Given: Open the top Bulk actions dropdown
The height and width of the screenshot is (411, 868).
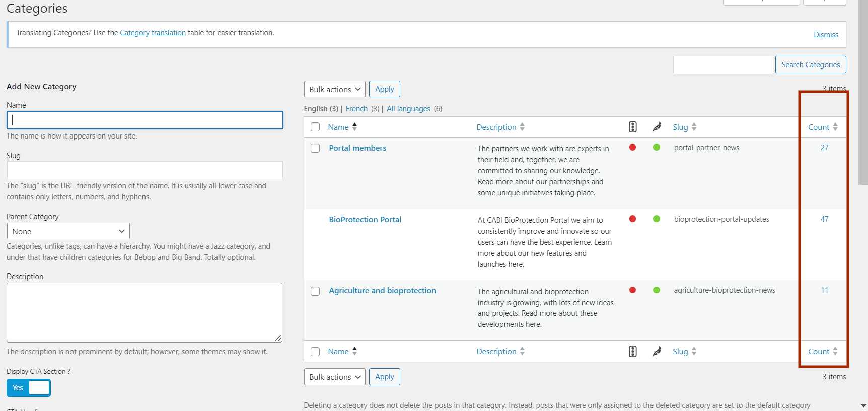Looking at the screenshot, I should coord(335,89).
